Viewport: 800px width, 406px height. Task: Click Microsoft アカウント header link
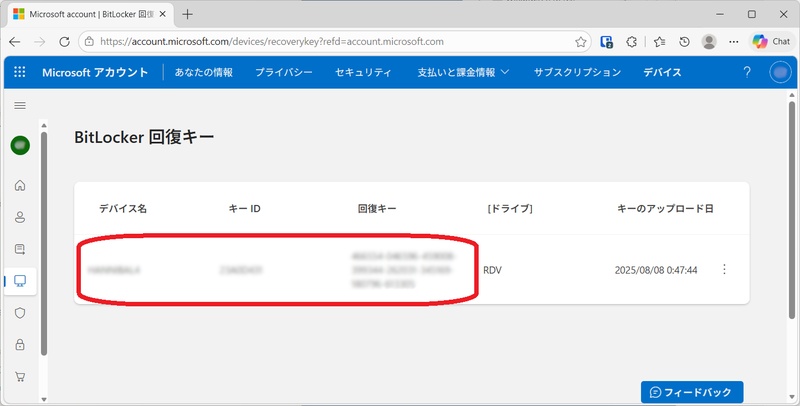click(x=95, y=72)
